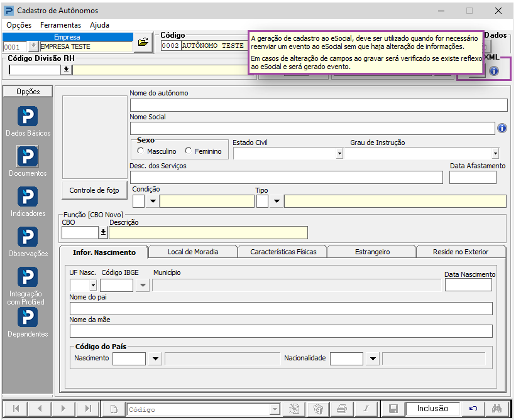Viewport: 516px width, 420px height.
Task: Switch to the Características Físicas tab
Action: (x=283, y=252)
